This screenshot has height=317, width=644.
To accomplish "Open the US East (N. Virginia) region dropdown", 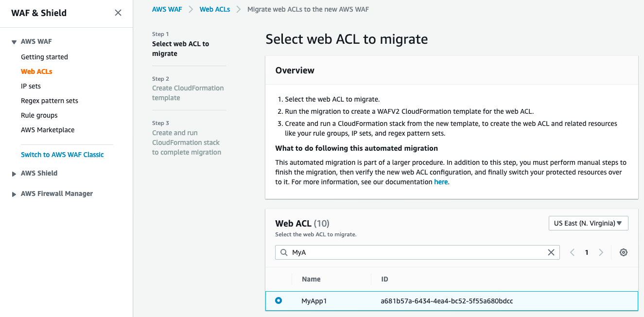I will click(588, 223).
